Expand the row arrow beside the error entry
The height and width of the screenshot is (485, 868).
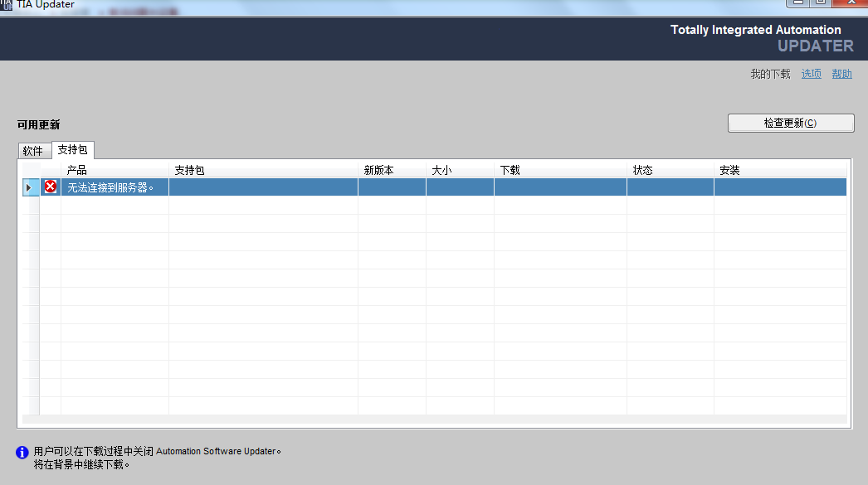[x=29, y=187]
